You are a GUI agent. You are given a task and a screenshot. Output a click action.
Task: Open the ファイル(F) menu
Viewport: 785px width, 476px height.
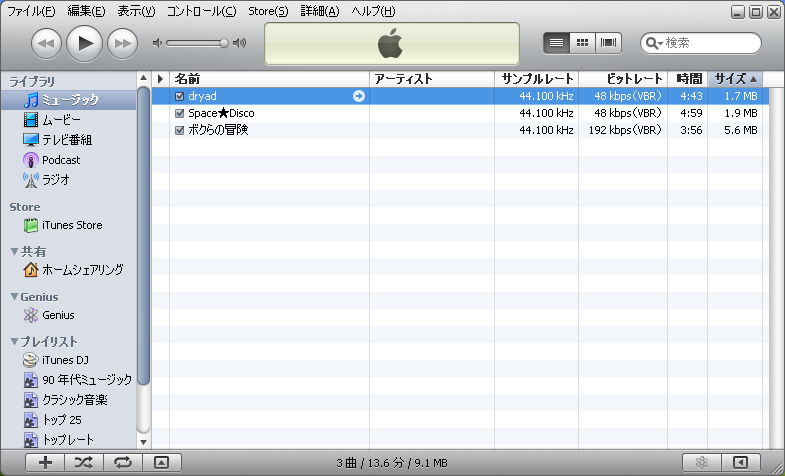click(x=31, y=11)
